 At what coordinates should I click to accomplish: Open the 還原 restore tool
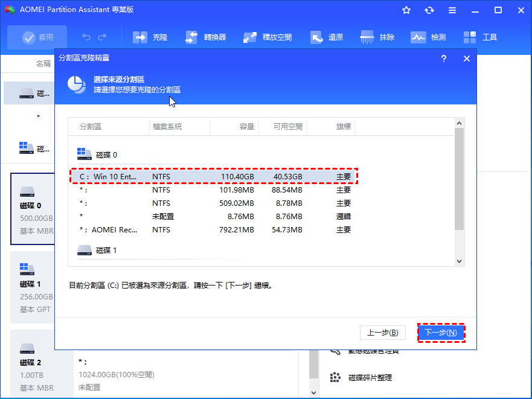tap(327, 37)
